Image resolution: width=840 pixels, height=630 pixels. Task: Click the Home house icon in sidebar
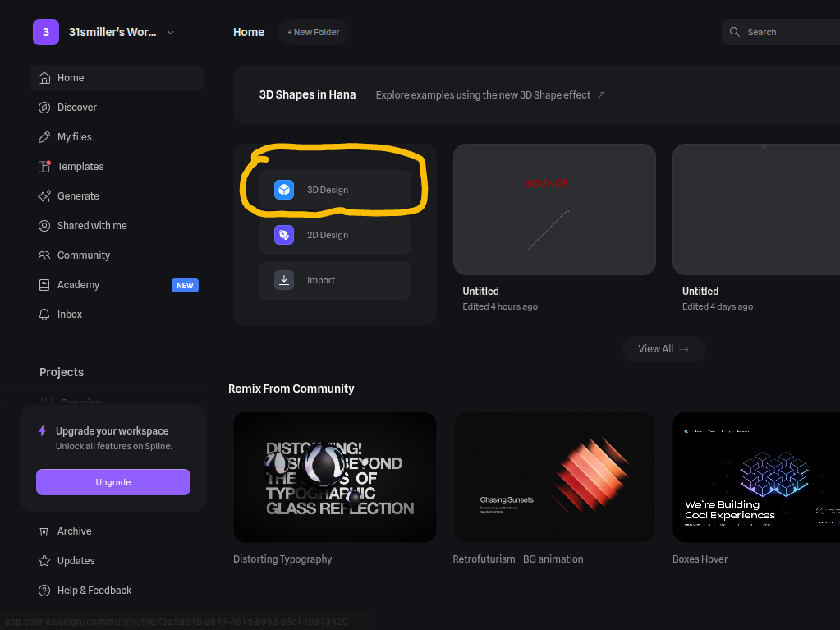click(44, 78)
